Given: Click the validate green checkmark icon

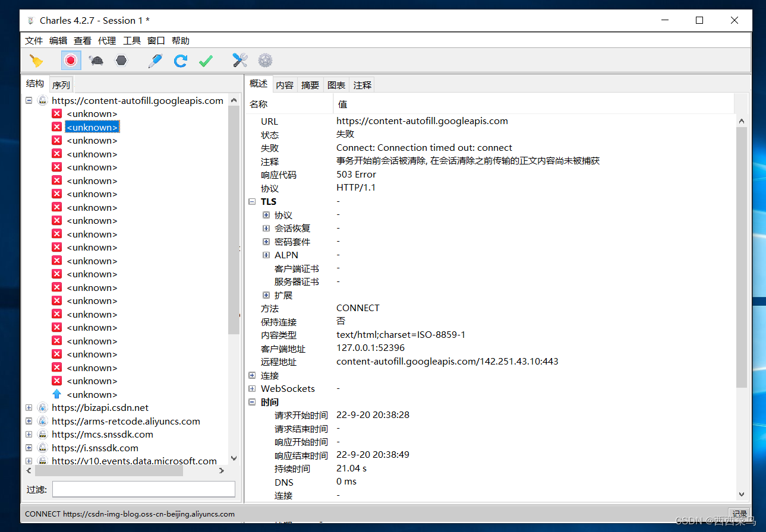Looking at the screenshot, I should pos(206,60).
